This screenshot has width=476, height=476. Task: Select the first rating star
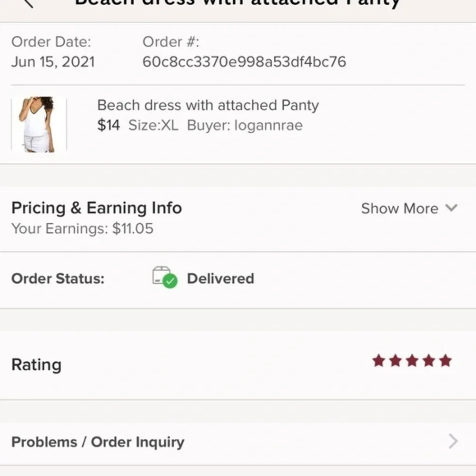tap(379, 361)
